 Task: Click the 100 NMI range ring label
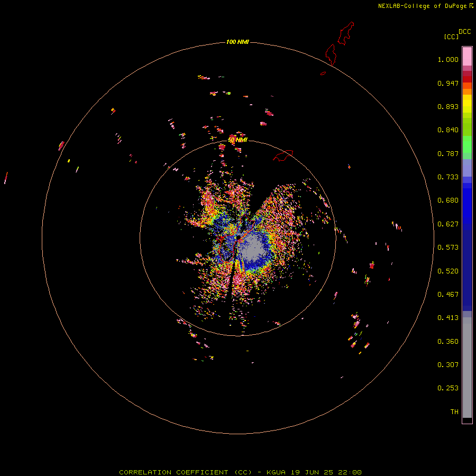237,42
